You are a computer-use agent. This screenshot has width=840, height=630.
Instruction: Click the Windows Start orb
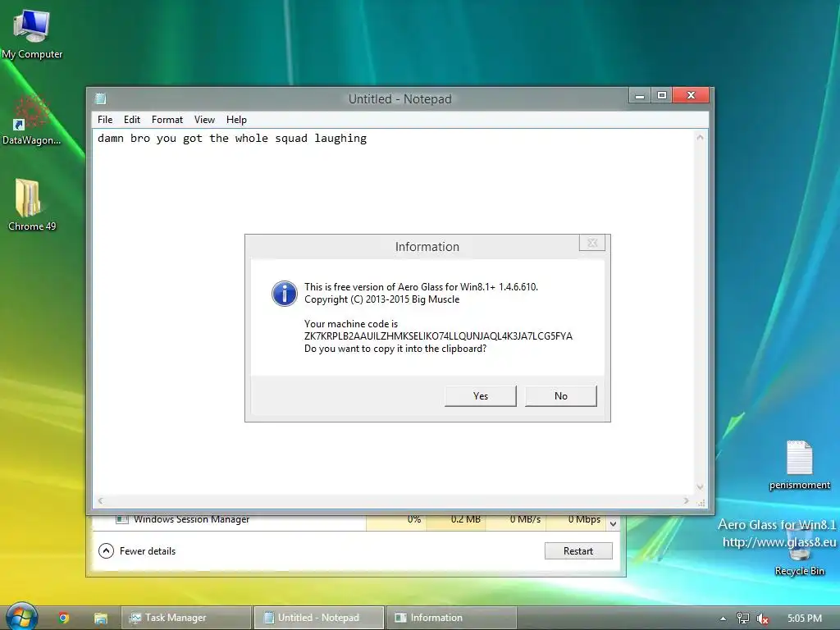[21, 617]
